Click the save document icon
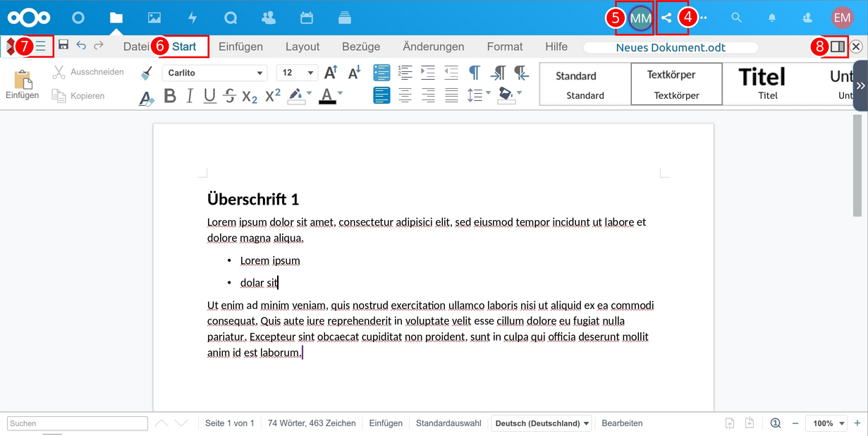The image size is (868, 436). click(x=63, y=44)
